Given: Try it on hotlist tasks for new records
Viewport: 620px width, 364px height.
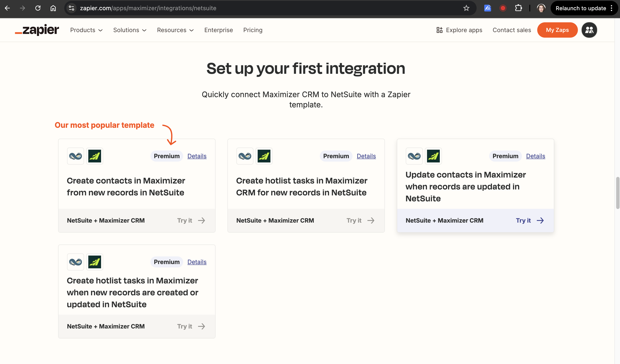Looking at the screenshot, I should (x=360, y=220).
